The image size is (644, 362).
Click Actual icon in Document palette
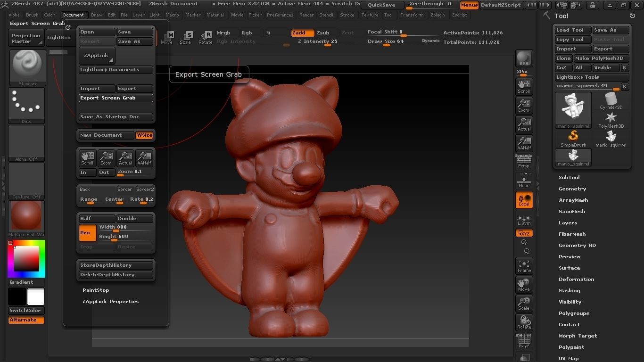(x=125, y=158)
